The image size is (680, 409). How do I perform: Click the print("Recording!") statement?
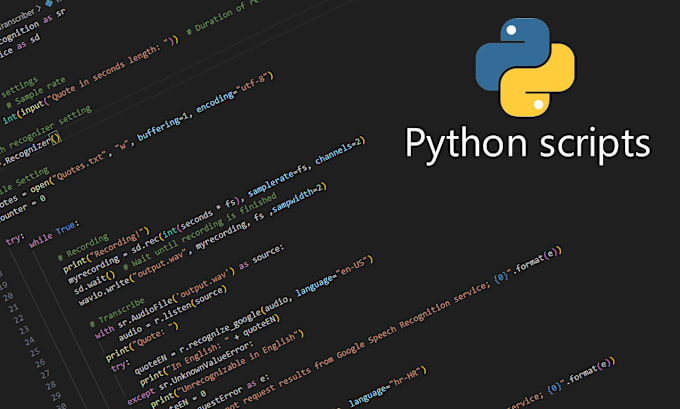pos(106,250)
